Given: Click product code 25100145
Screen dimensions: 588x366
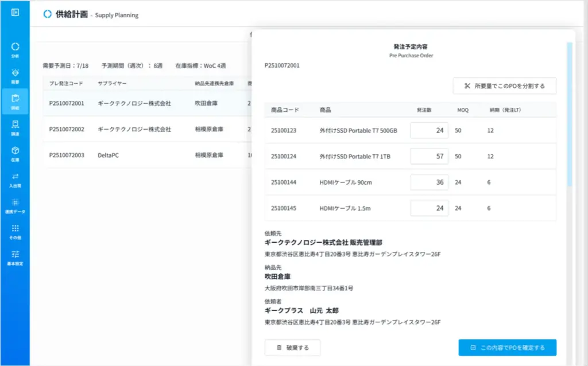Looking at the screenshot, I should [x=284, y=208].
